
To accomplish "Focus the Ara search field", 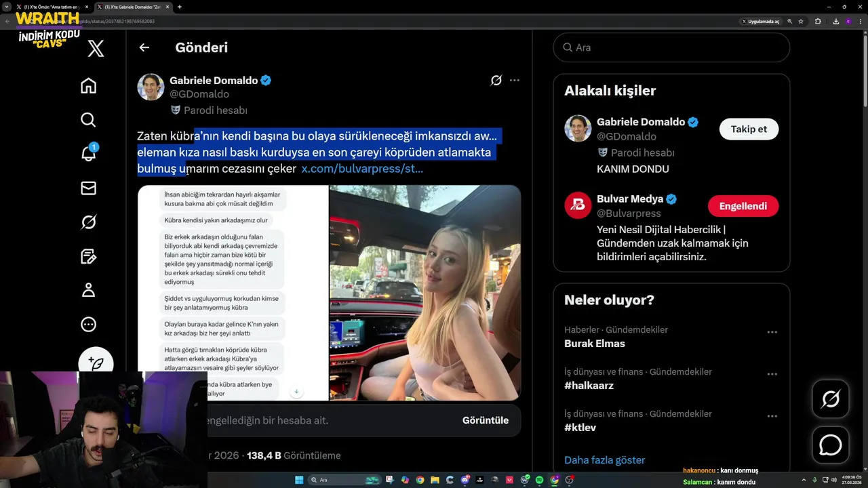I will [x=671, y=47].
